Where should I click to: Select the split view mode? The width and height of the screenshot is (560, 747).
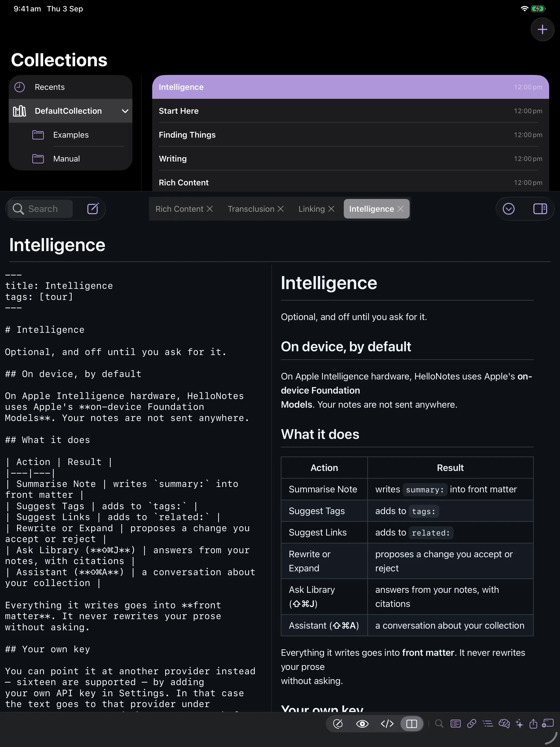pyautogui.click(x=412, y=723)
